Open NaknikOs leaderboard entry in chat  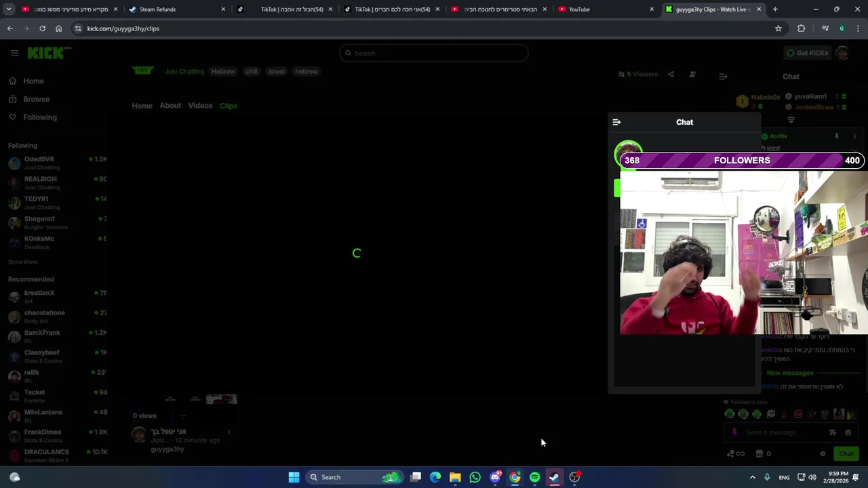[x=758, y=102]
